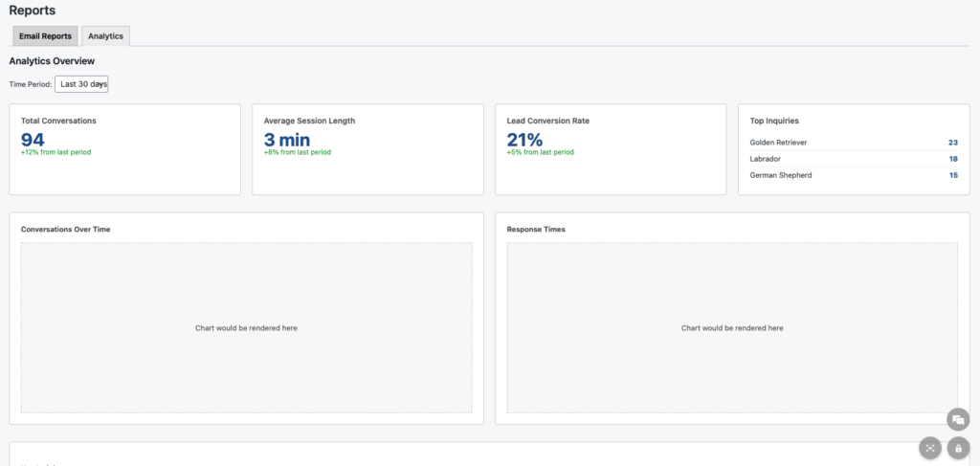Screen dimensions: 980x466
Task: Click the Response Times title
Action: point(536,230)
